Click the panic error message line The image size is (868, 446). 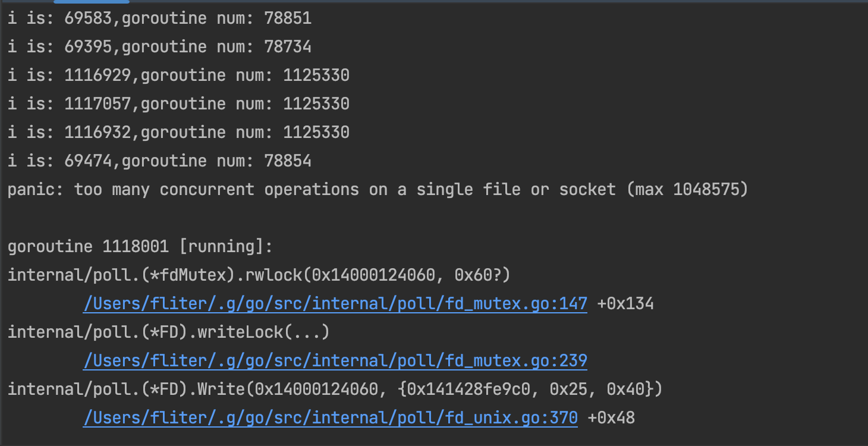[x=378, y=190]
